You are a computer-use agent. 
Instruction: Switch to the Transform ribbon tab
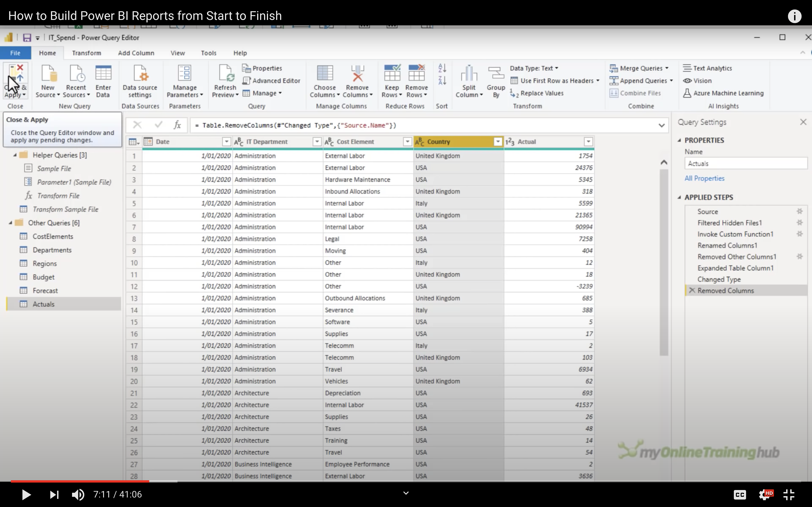click(x=86, y=53)
